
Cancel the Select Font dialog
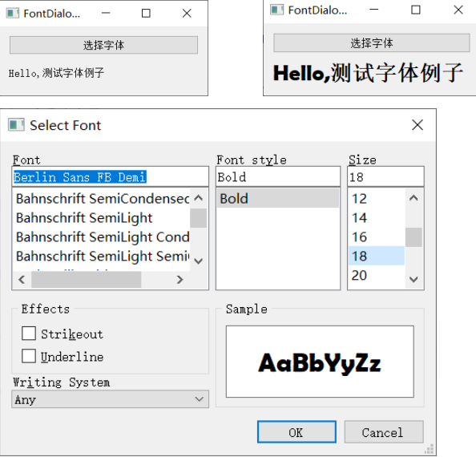pos(384,432)
